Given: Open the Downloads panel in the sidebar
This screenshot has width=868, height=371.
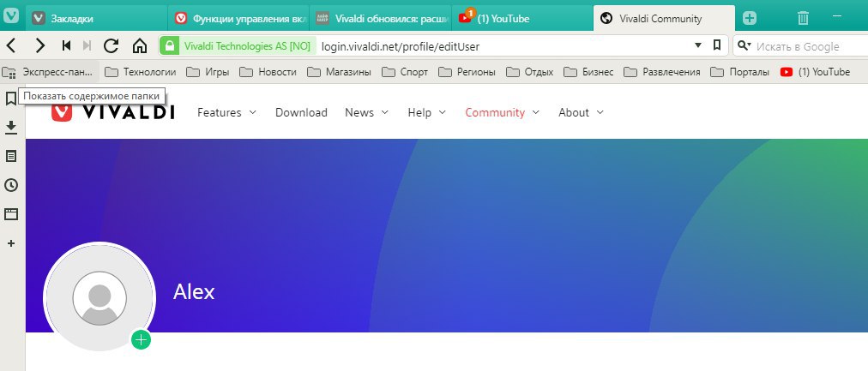Looking at the screenshot, I should [x=10, y=128].
